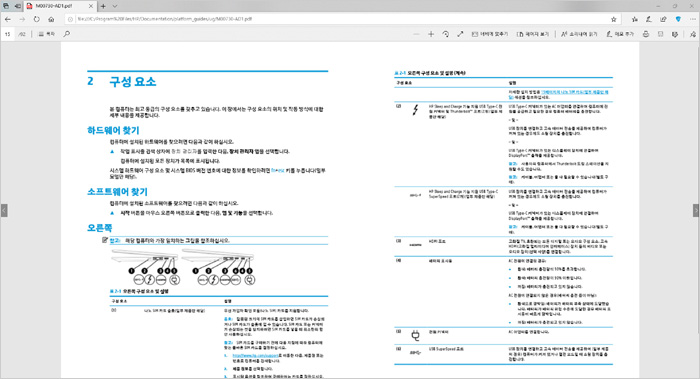The width and height of the screenshot is (700, 379).
Task: Click the fn+esc key link text
Action: pyautogui.click(x=277, y=171)
